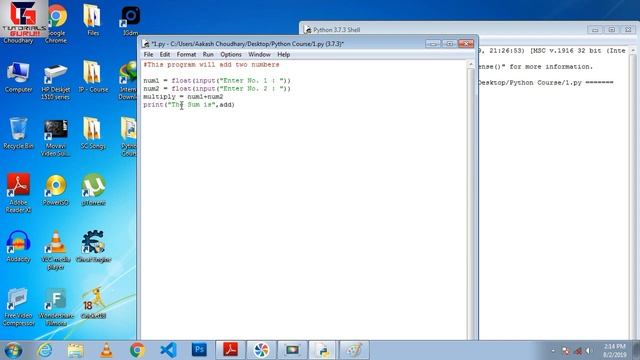Click the Python file icon in editor title bar

pyautogui.click(x=146, y=43)
